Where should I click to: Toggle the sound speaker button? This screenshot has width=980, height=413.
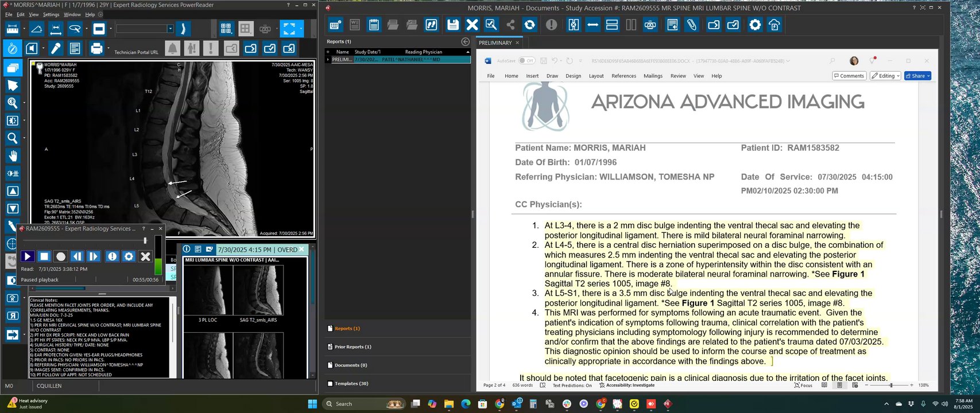click(x=32, y=48)
